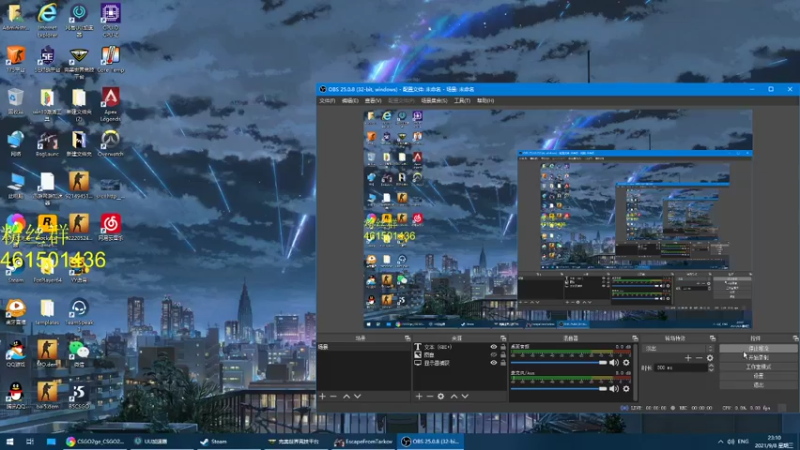Move scene up with arrow icon
The width and height of the screenshot is (800, 450).
tap(346, 396)
